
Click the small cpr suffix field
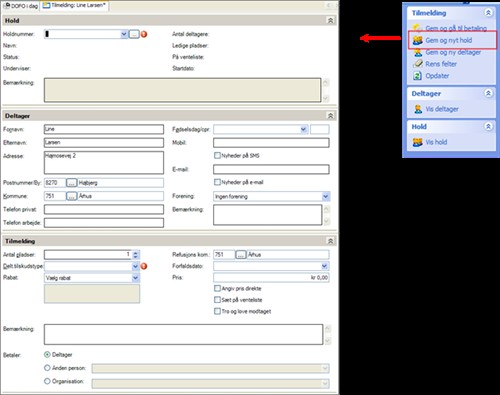pos(319,129)
